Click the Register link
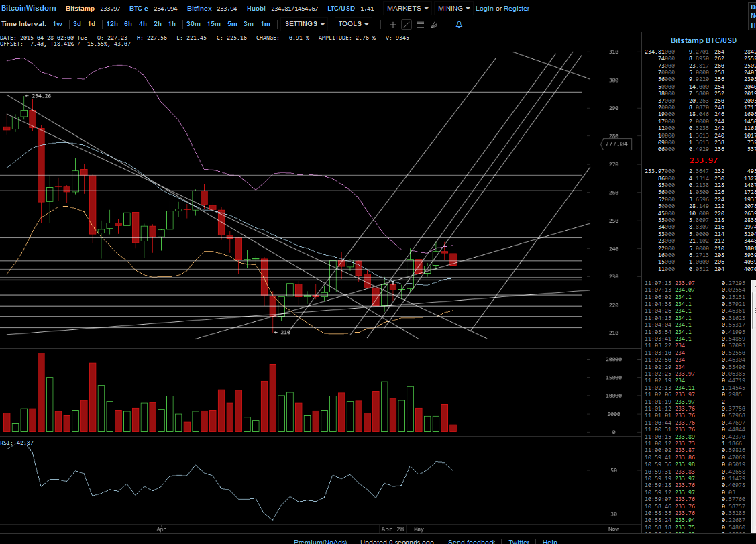This screenshot has width=756, height=544. click(x=517, y=9)
